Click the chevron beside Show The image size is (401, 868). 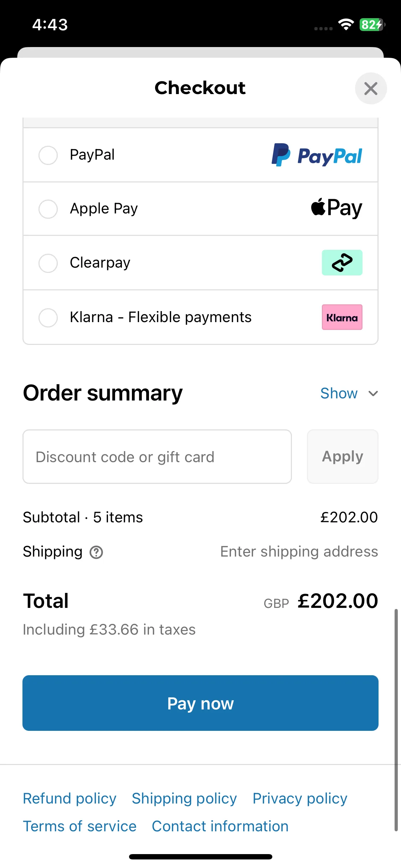pyautogui.click(x=373, y=394)
